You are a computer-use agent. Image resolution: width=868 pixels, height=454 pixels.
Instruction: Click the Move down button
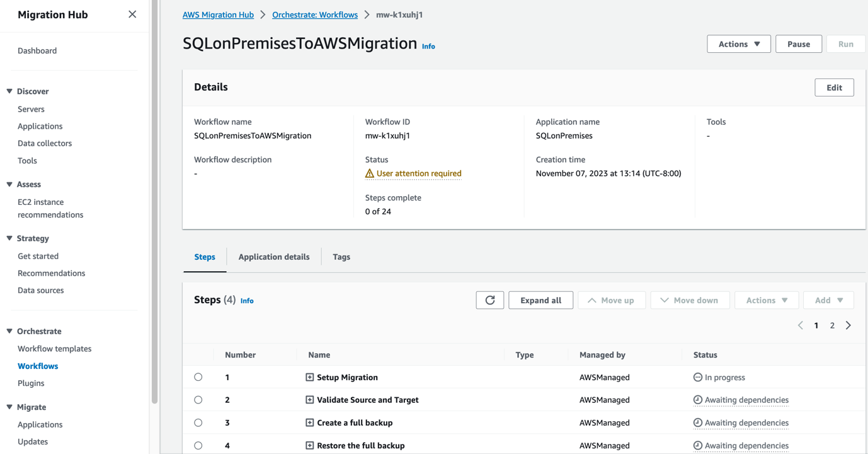tap(690, 300)
